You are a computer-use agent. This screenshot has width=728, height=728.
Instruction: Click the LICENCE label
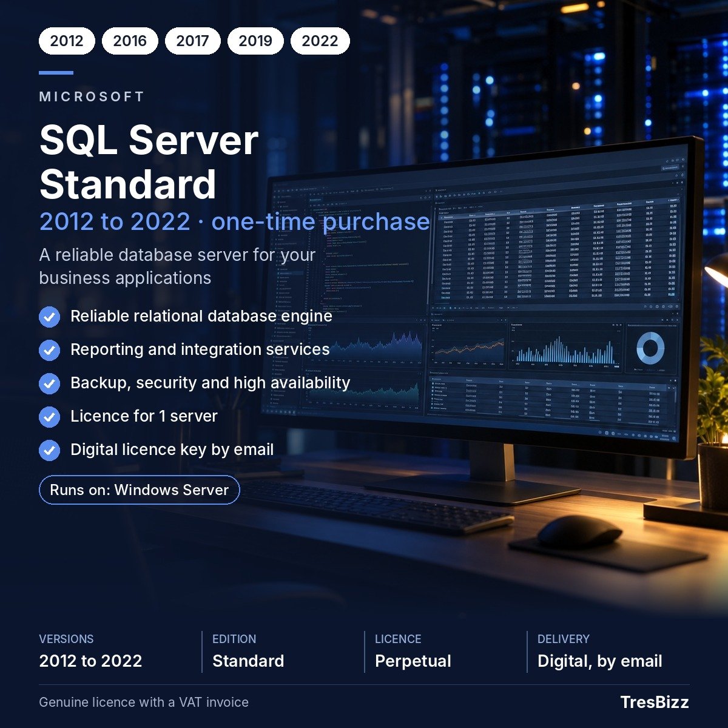[x=398, y=639]
